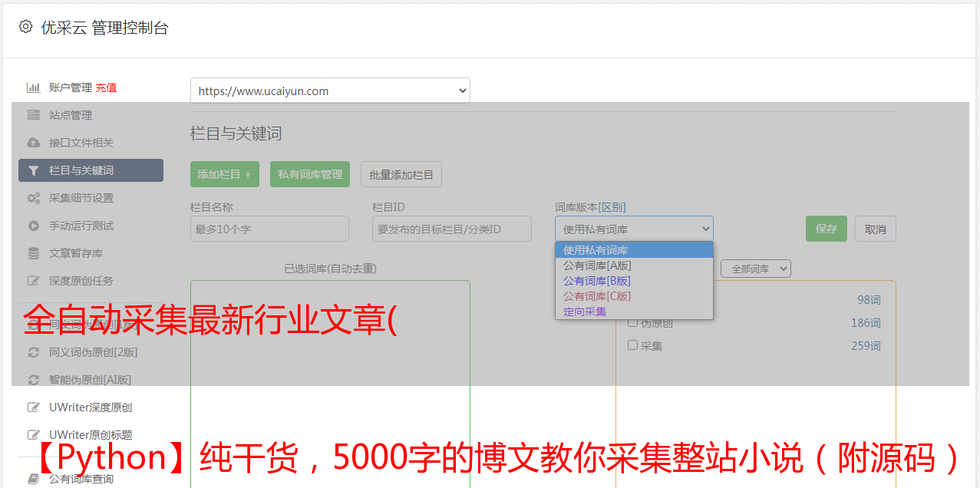Viewport: 980px width, 488px height.
Task: Click the 词库版本[区别] label
Action: [x=590, y=207]
